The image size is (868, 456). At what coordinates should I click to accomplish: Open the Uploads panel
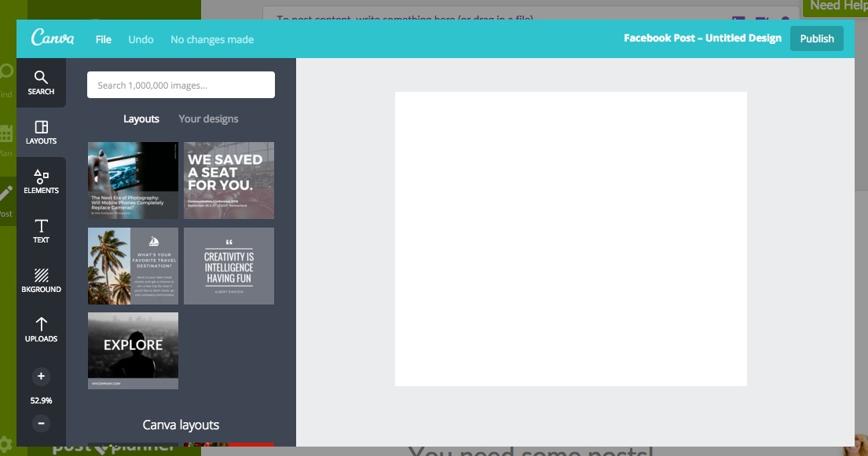click(41, 330)
